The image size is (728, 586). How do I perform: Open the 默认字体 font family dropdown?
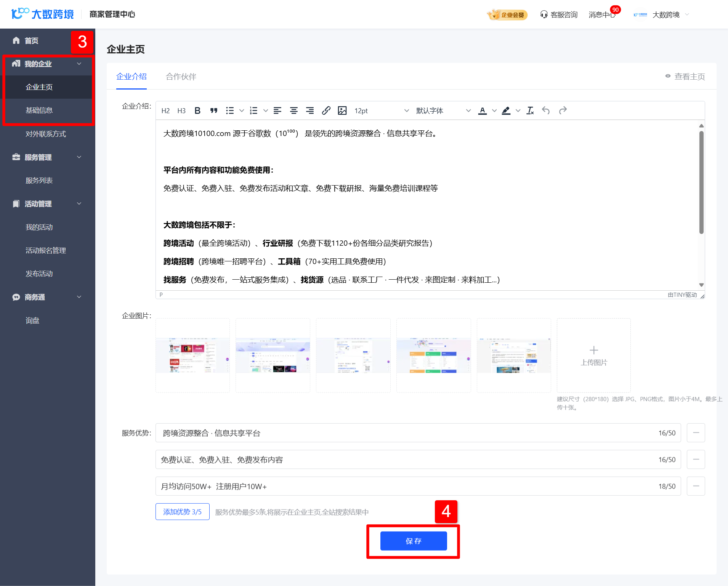443,111
